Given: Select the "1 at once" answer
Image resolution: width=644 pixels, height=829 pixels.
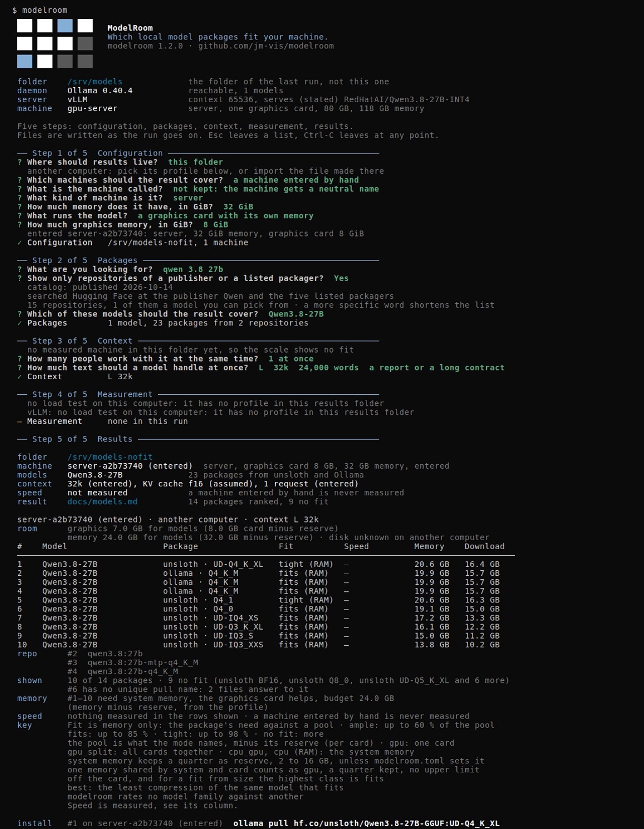Looking at the screenshot, I should coord(291,359).
